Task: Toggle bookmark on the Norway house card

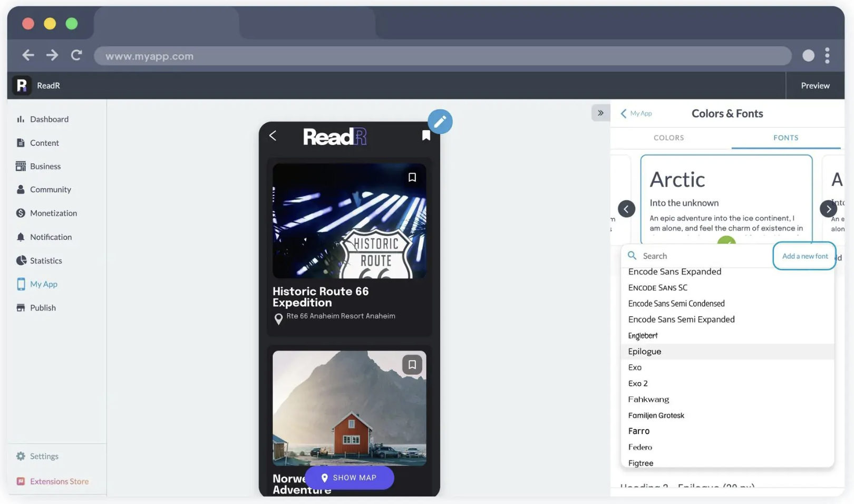Action: 412,365
